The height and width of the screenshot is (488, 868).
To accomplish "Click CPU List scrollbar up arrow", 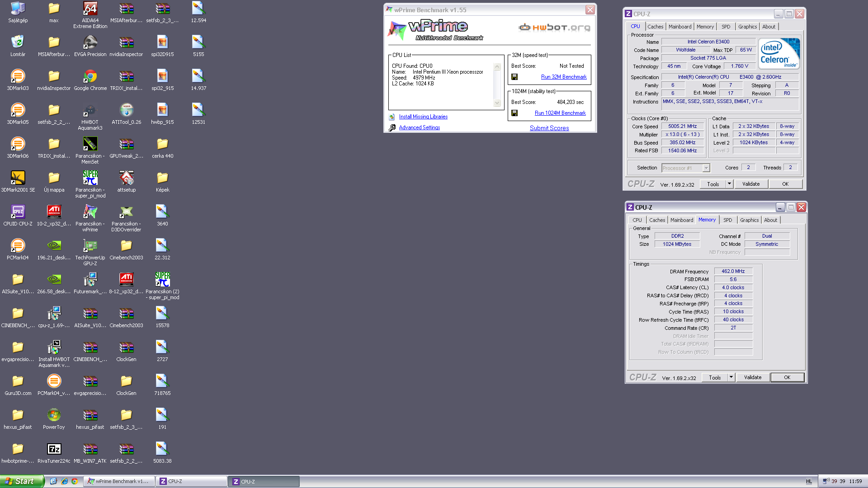I will pos(497,67).
